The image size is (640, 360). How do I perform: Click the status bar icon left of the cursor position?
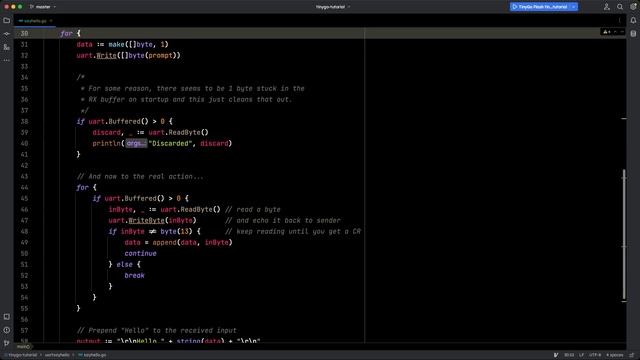556,355
